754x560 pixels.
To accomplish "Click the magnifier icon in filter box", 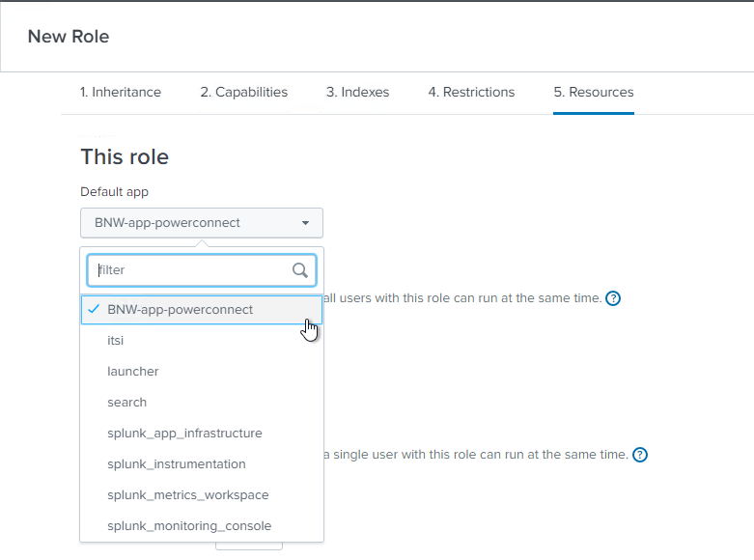I will (300, 270).
